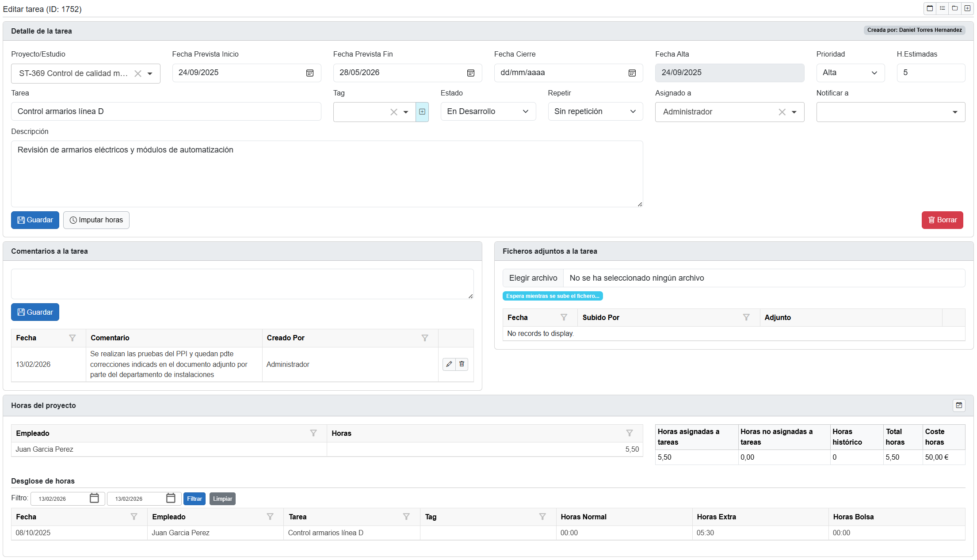Clear the Proyecto/Estudio selection X
Viewport: 977px width, 560px height.
(x=138, y=74)
